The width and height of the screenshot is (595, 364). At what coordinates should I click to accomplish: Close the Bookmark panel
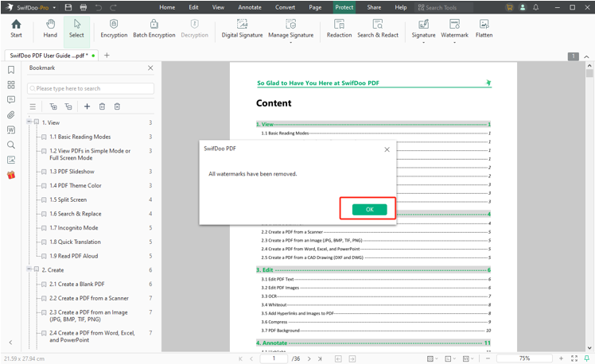150,68
